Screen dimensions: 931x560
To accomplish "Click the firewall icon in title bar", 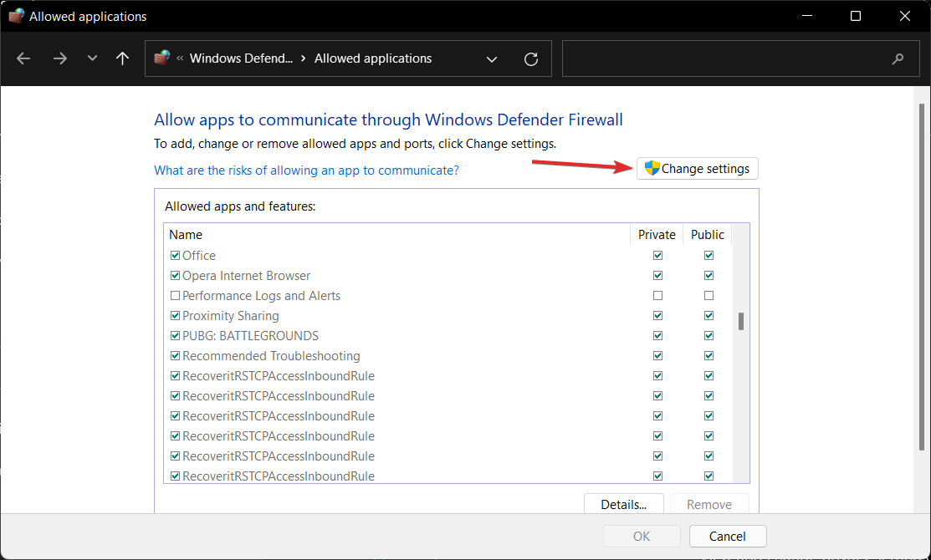I will pyautogui.click(x=16, y=16).
